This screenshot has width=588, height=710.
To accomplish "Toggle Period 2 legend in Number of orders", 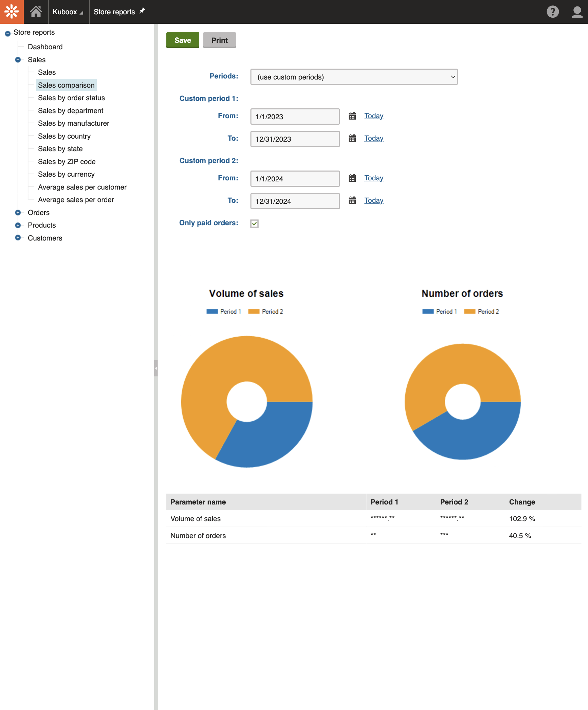I will pyautogui.click(x=481, y=312).
